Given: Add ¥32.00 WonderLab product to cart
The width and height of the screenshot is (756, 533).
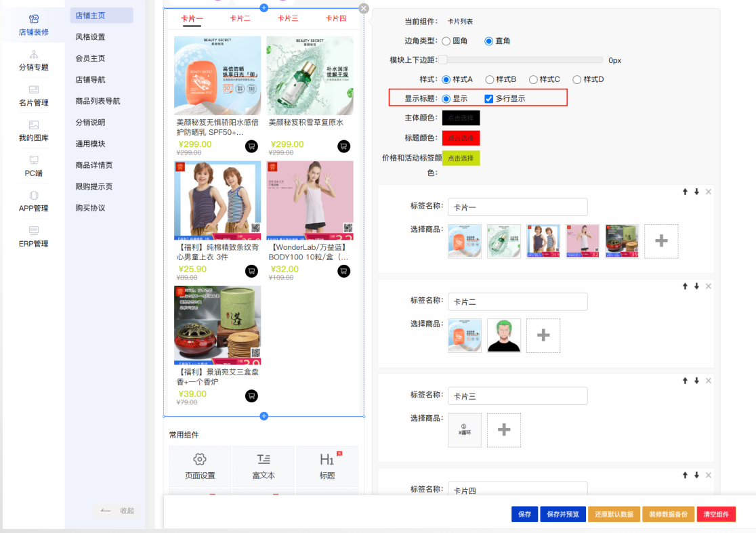Looking at the screenshot, I should point(343,271).
